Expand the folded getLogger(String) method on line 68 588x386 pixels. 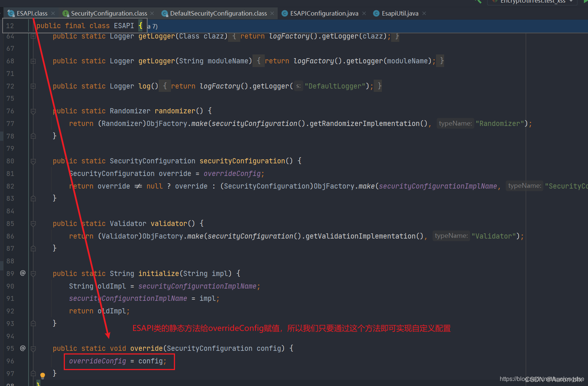click(x=33, y=61)
